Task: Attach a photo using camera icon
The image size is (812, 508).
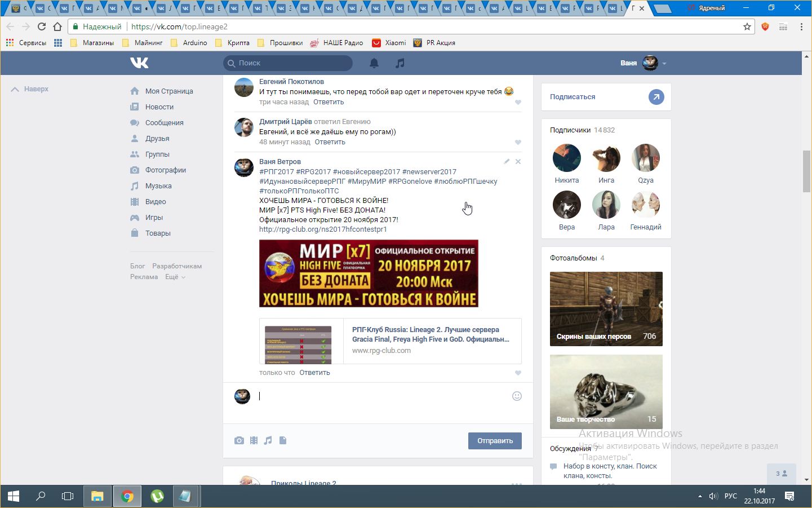Action: click(239, 440)
